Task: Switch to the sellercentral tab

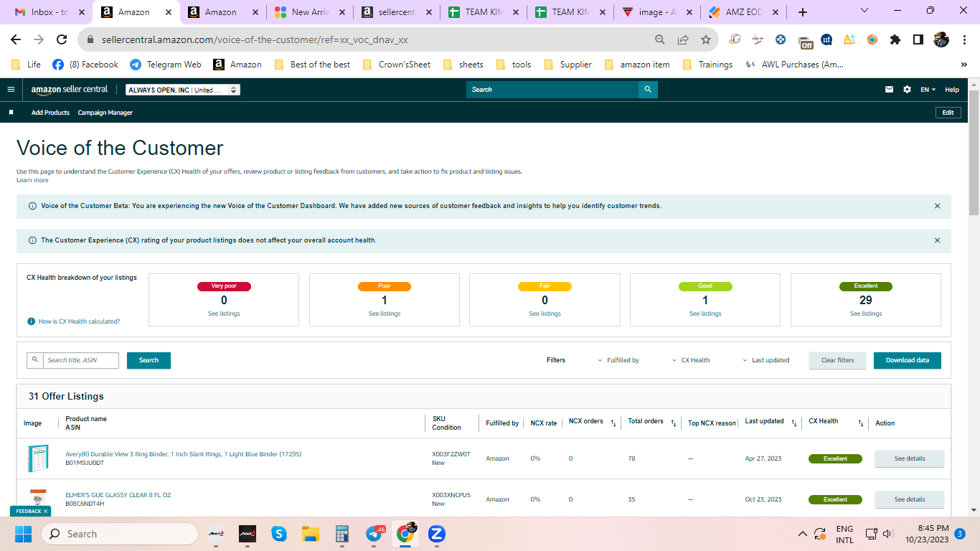Action: point(397,12)
